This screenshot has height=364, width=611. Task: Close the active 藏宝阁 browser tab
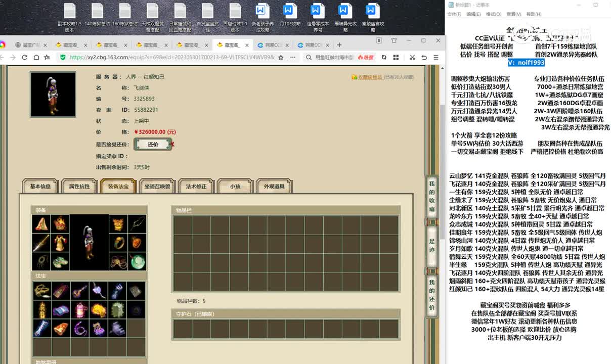pyautogui.click(x=246, y=45)
